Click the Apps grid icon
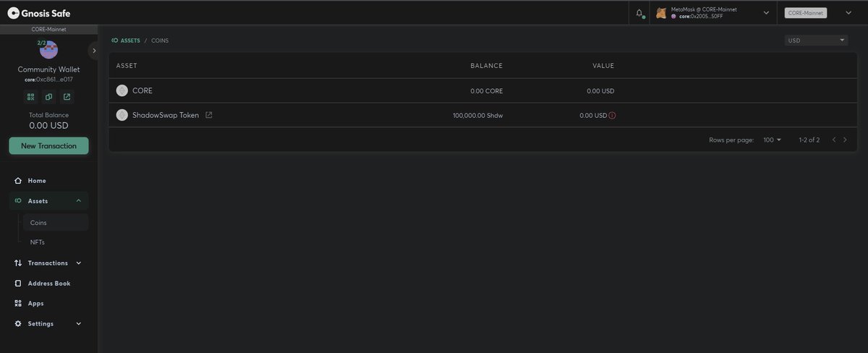 pyautogui.click(x=18, y=304)
